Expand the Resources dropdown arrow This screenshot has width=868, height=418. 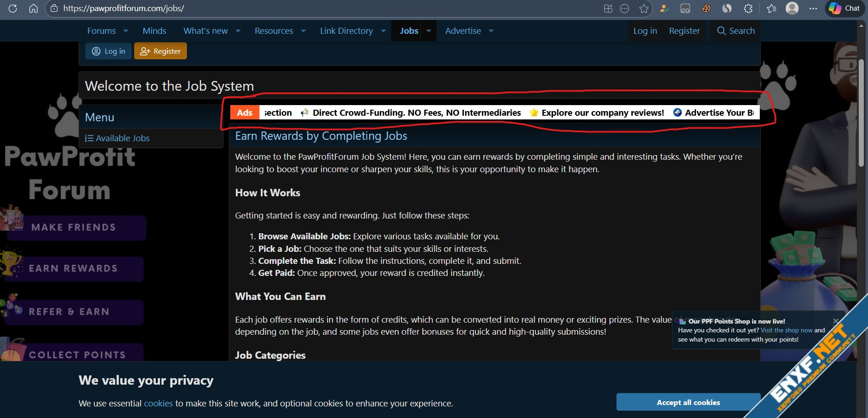[x=303, y=31]
